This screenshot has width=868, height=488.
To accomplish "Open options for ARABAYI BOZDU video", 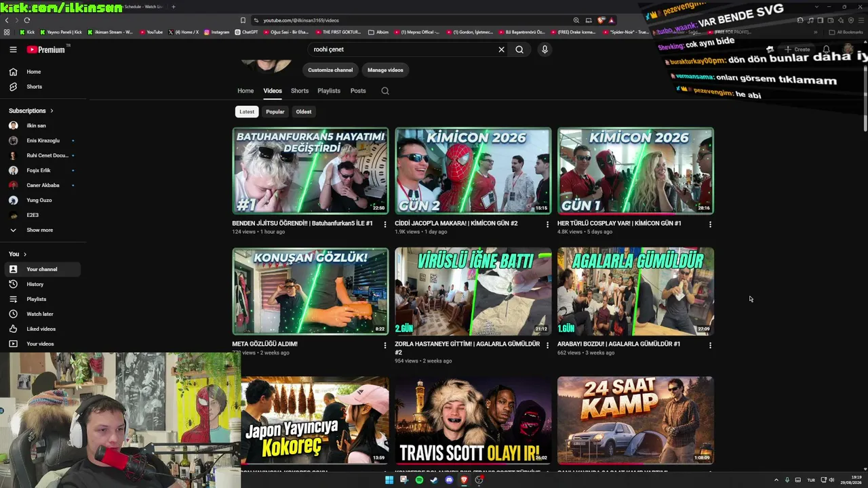I will pos(710,345).
